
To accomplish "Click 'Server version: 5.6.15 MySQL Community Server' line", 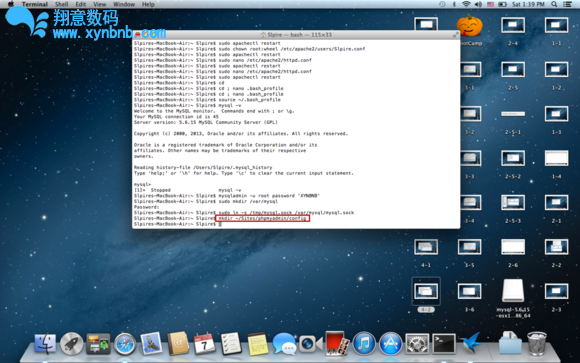I will pyautogui.click(x=206, y=122).
